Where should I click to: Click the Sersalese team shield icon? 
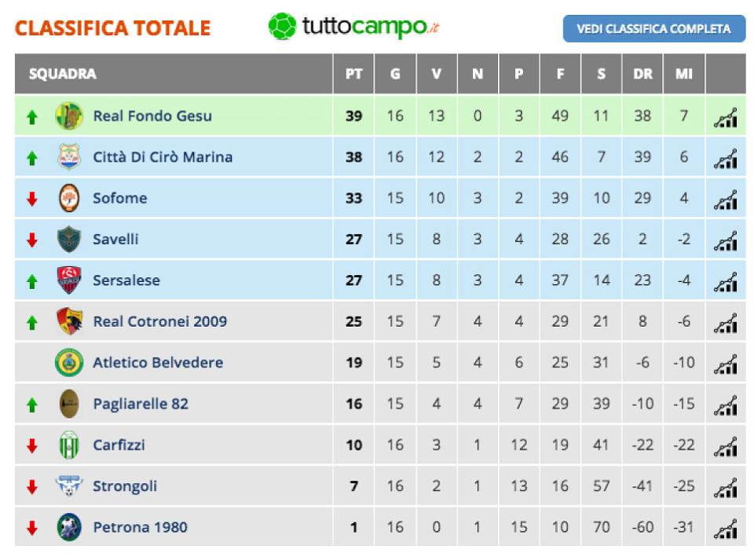[x=69, y=280]
